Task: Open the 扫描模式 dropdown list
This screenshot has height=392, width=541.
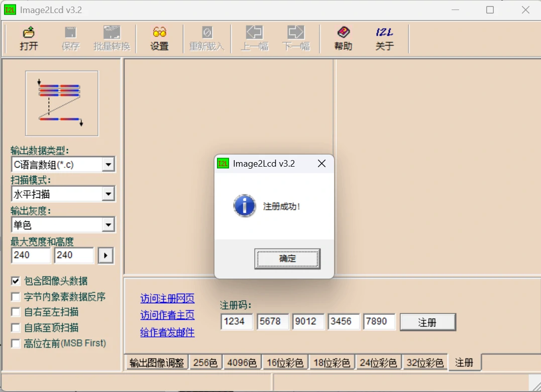Action: coord(108,194)
